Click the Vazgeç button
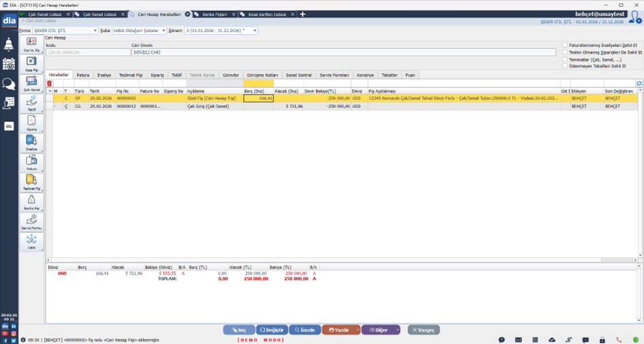 [x=423, y=330]
